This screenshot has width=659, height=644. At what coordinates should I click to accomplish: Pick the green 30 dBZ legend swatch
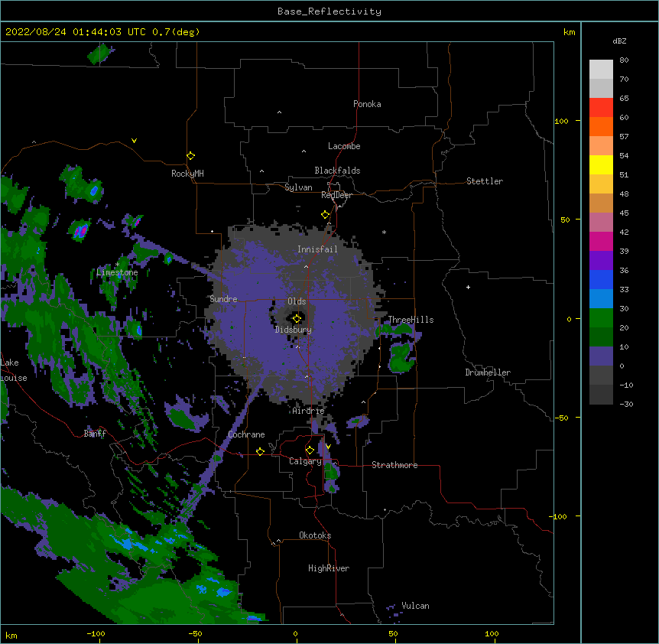pos(601,318)
